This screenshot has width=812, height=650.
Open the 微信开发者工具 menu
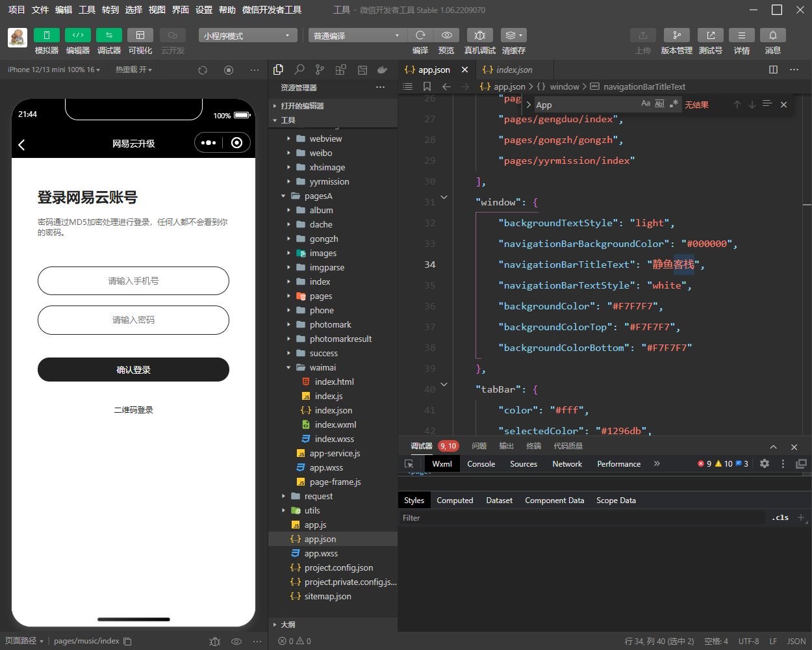tap(272, 10)
